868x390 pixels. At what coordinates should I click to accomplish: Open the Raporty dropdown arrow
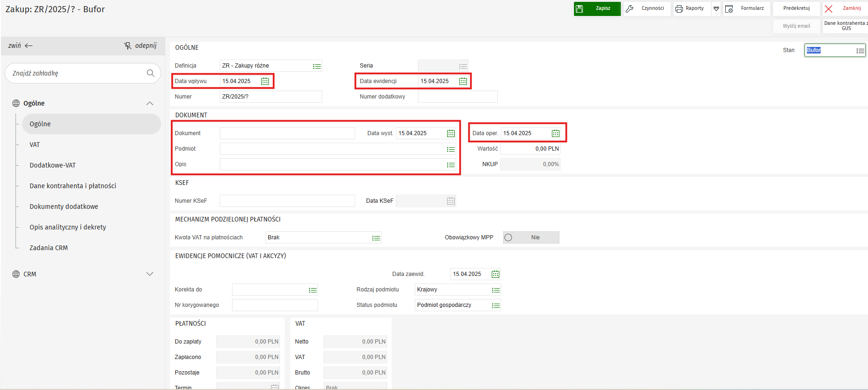click(x=716, y=8)
